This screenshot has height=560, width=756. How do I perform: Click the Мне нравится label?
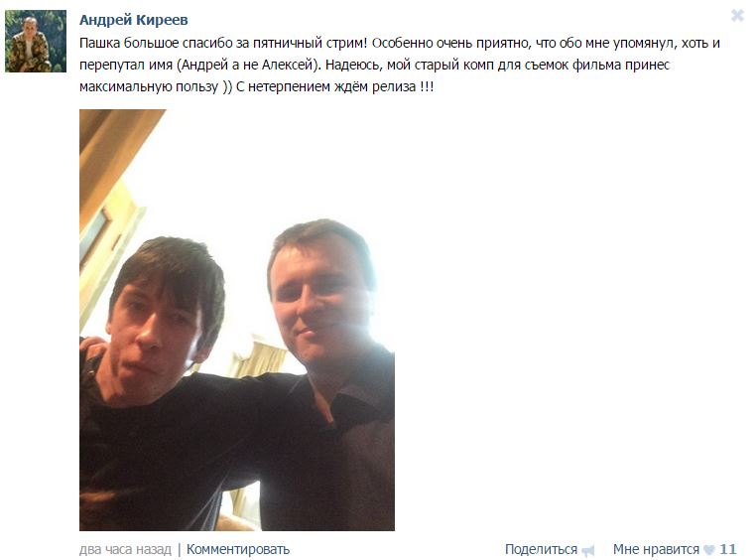click(656, 549)
